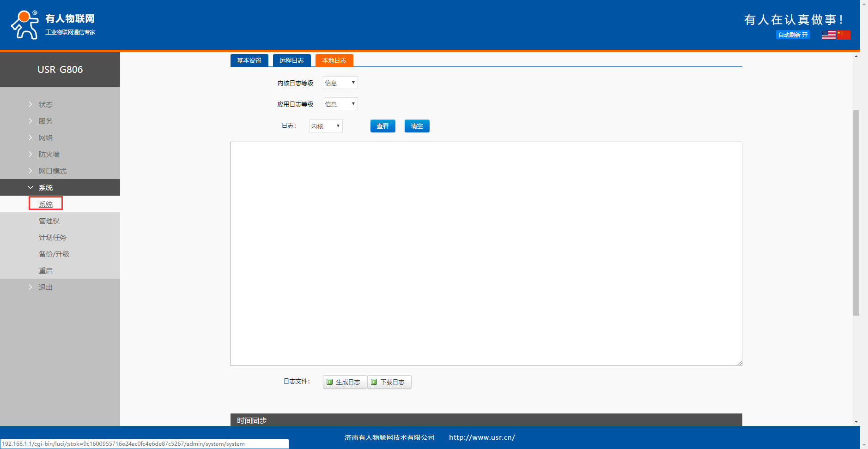Click inside the log output text area
This screenshot has height=449, width=868.
(x=486, y=254)
